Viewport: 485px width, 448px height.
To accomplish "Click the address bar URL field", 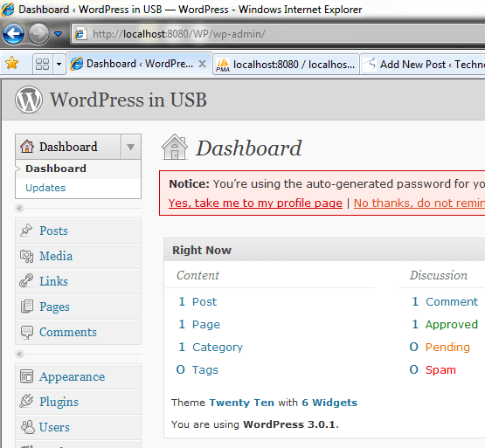I will tap(279, 33).
